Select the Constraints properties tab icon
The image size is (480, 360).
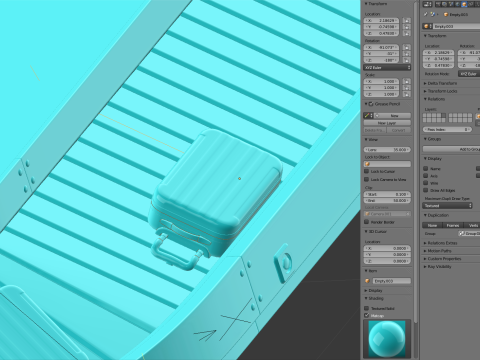(x=471, y=4)
